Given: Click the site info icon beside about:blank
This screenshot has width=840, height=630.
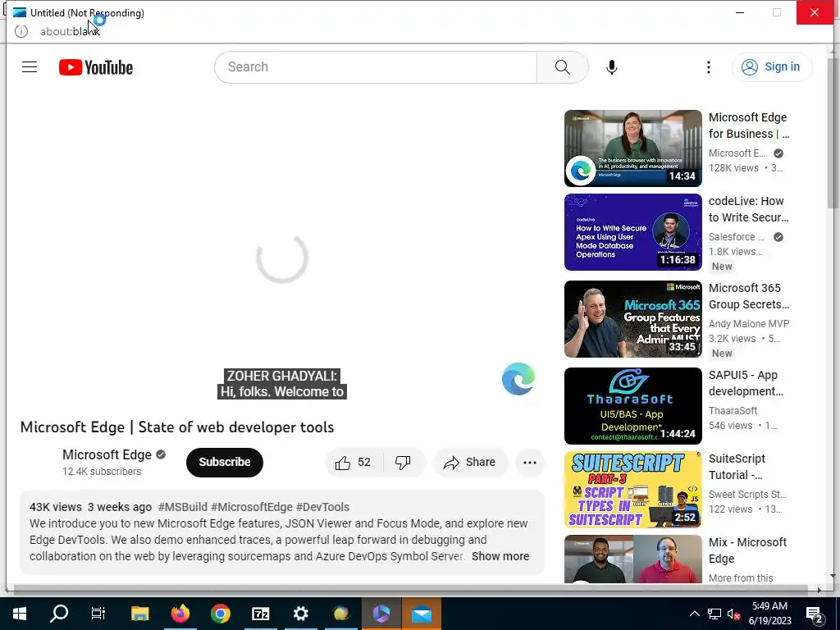Looking at the screenshot, I should click(21, 31).
